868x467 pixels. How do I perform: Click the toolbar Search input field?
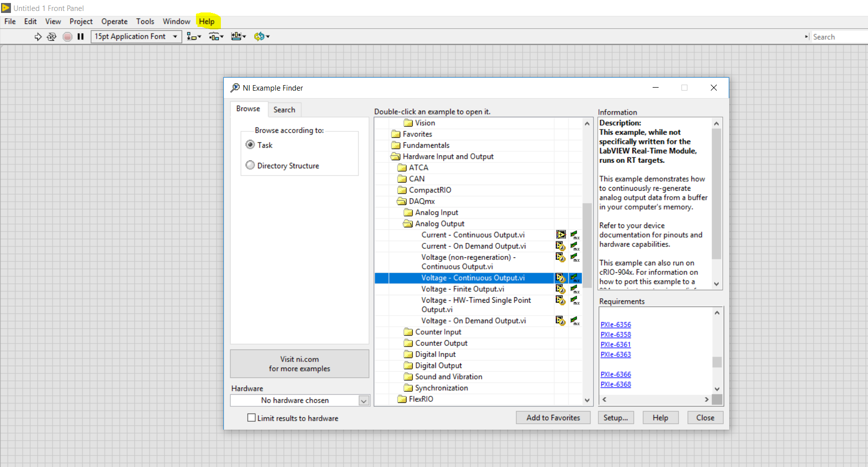[839, 37]
